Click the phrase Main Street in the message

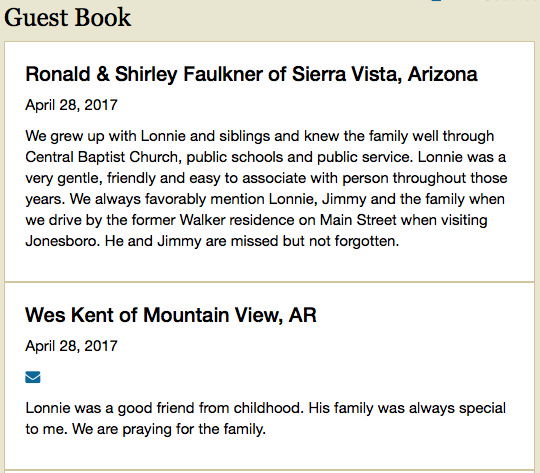[358, 220]
